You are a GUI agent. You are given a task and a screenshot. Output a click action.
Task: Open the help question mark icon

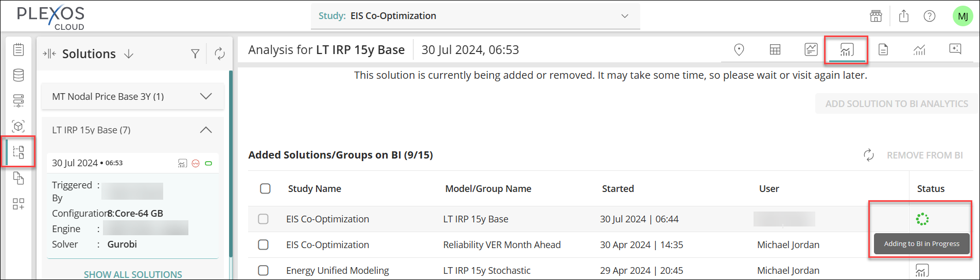point(930,16)
